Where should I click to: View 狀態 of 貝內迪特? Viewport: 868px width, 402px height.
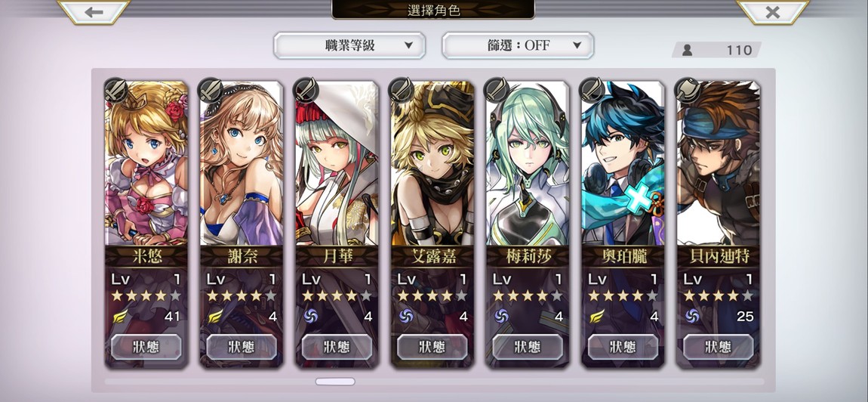719,347
